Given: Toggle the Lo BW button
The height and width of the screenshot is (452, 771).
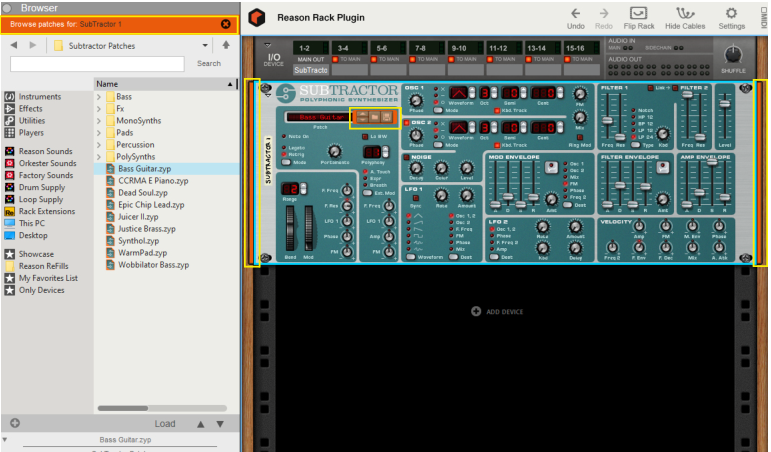Looking at the screenshot, I should coord(365,137).
